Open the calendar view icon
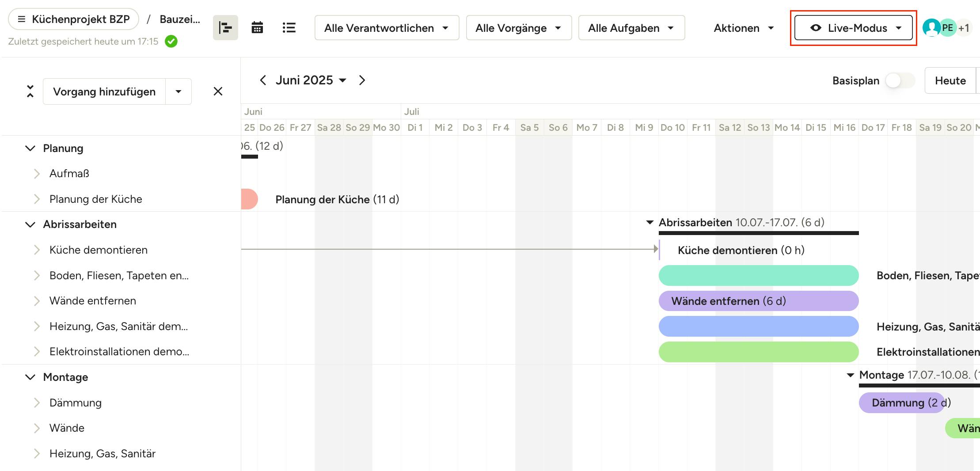Screen dimensions: 980x471 (257, 28)
